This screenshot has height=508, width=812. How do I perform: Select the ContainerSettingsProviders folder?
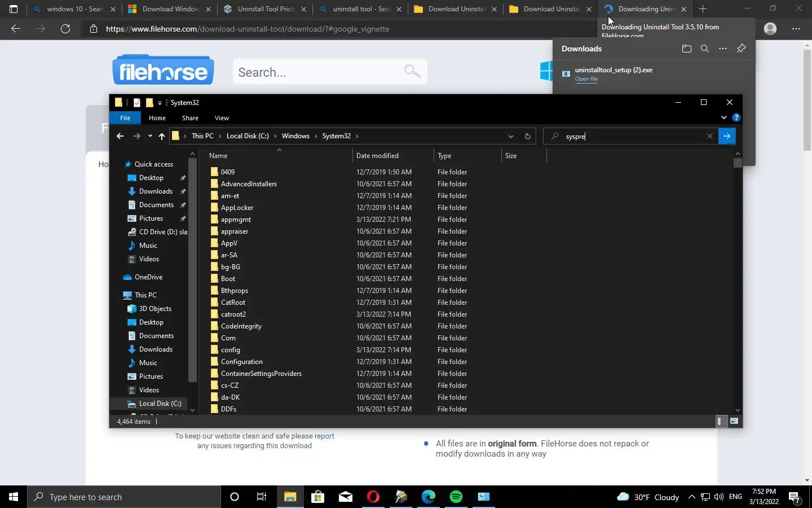(x=261, y=374)
